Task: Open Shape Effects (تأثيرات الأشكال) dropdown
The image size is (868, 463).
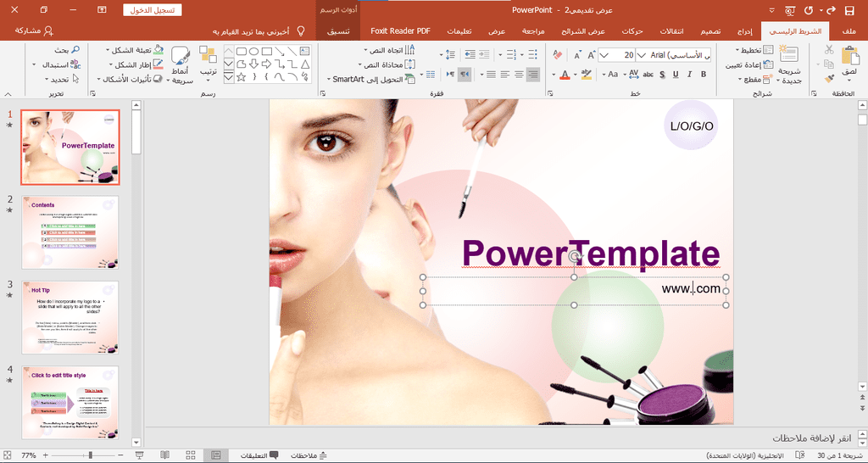Action: 131,79
